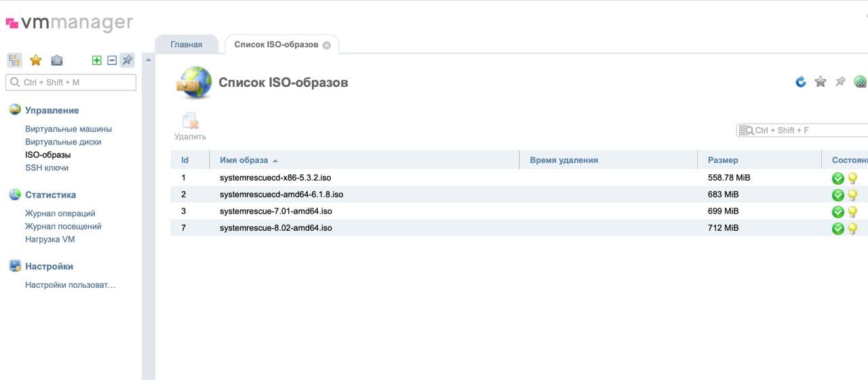Click the ISO list globe header icon
Screen dimensions: 868x380
(194, 83)
